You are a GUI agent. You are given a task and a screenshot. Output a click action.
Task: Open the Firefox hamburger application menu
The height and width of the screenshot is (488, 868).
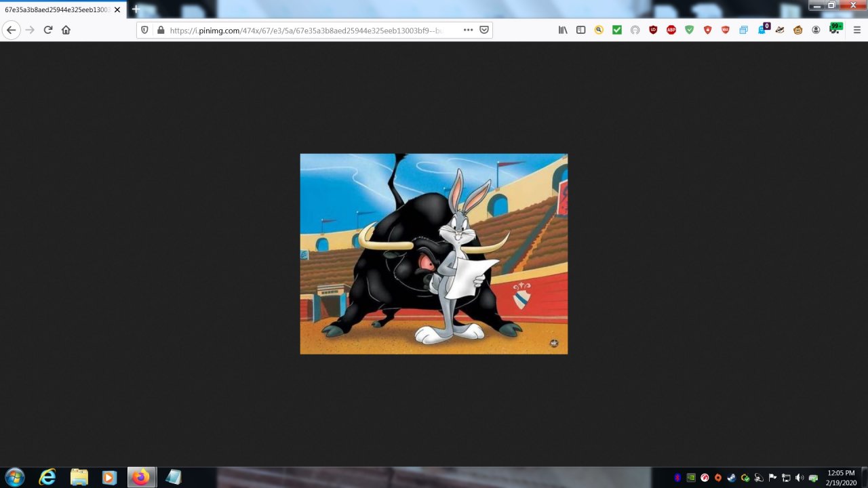pyautogui.click(x=857, y=30)
